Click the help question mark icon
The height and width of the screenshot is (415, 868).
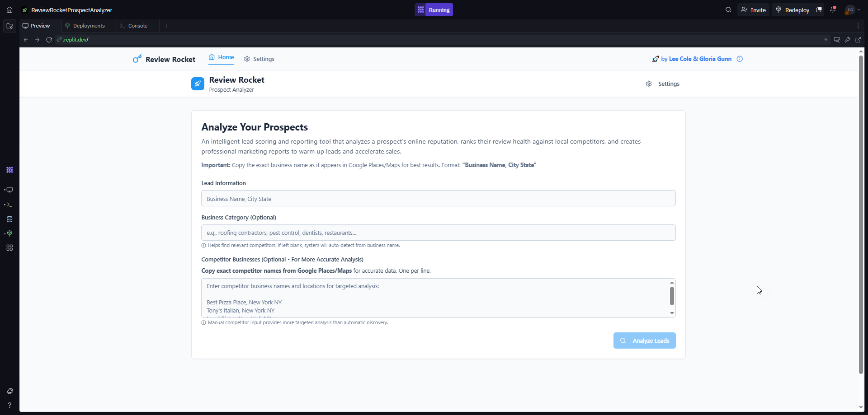9,405
